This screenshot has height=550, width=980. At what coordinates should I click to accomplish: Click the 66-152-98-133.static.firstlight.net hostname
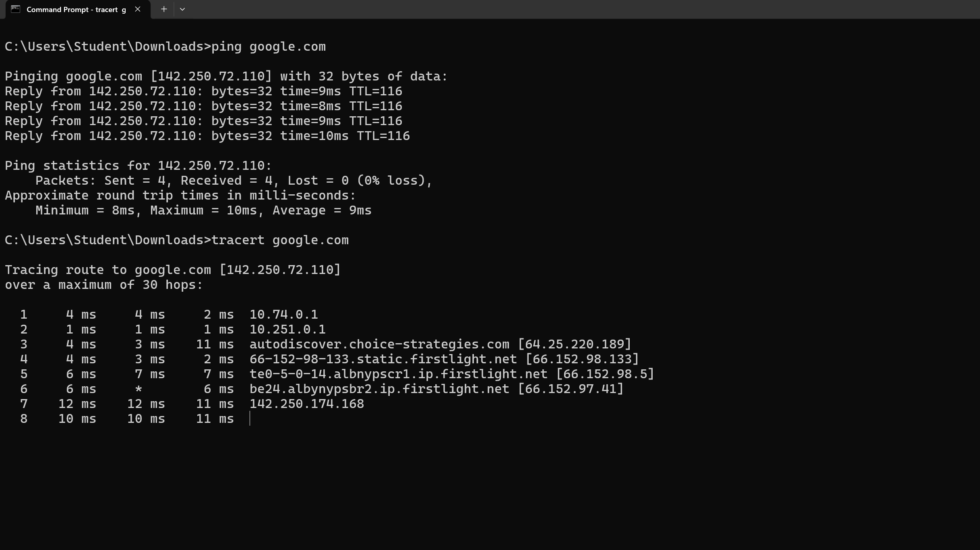click(x=383, y=359)
